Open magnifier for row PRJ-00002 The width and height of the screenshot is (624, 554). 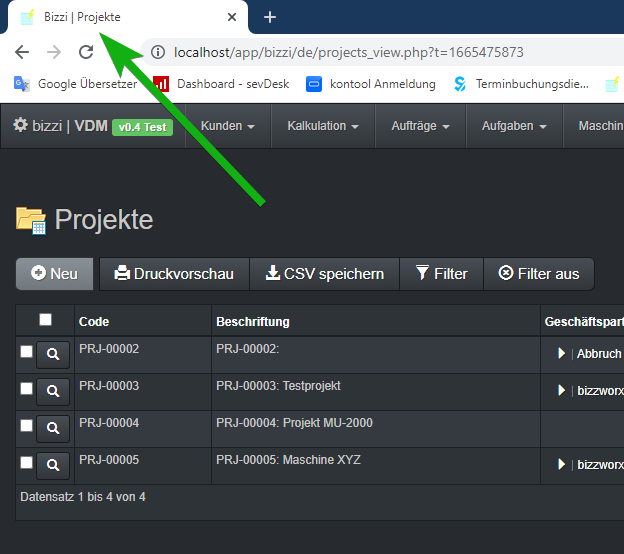coord(53,354)
